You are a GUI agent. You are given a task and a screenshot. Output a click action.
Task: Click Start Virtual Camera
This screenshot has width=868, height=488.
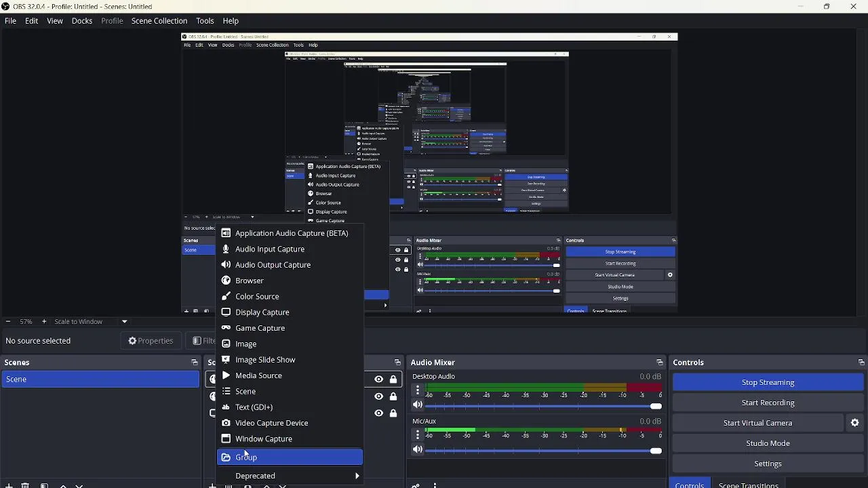coord(757,423)
